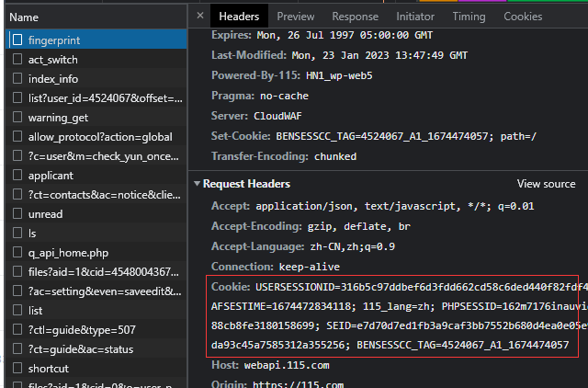Switch to the Cookies tab
Viewport: 588px width, 388px height.
coord(523,17)
